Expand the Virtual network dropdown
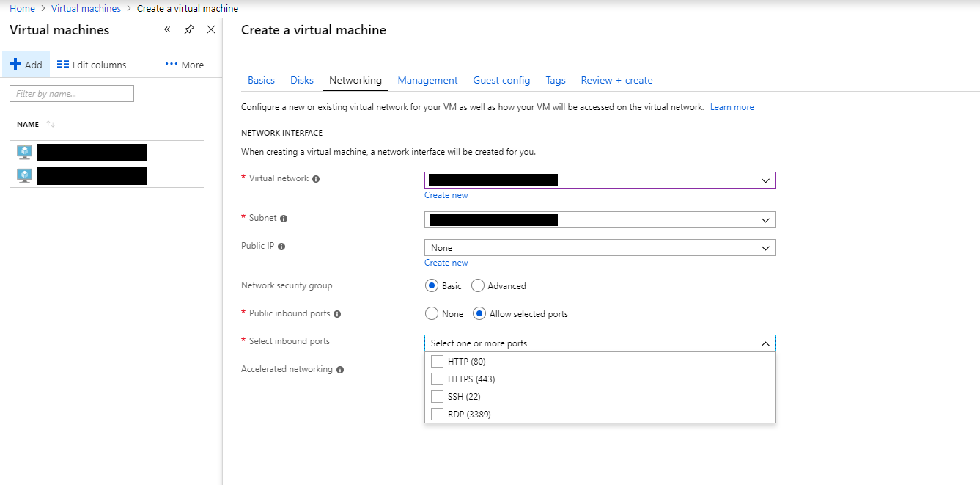 [765, 180]
